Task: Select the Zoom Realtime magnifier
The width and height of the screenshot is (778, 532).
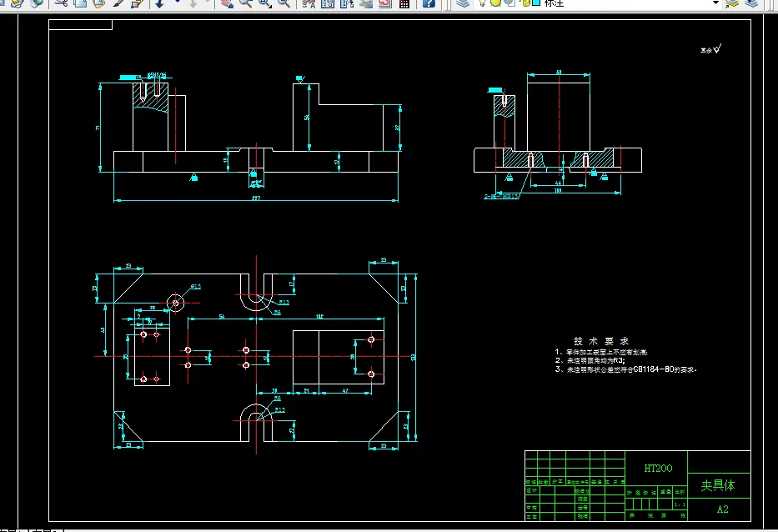Action: (246, 3)
